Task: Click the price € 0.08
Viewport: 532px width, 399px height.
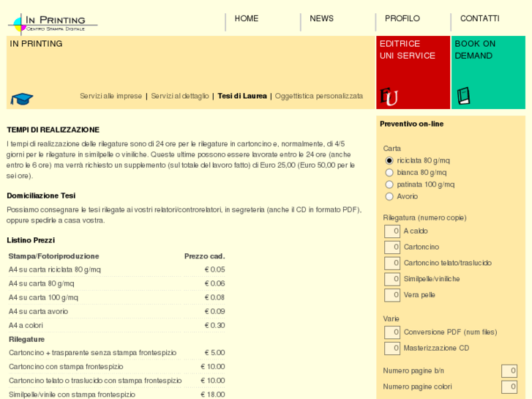Action: [x=214, y=297]
